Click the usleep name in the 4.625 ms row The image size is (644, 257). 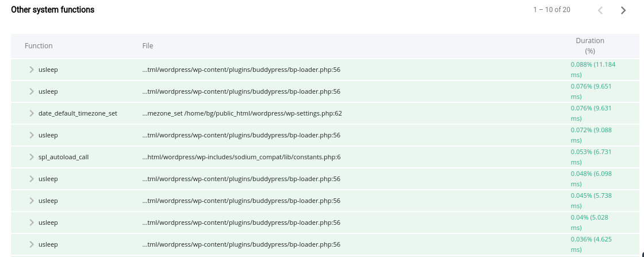pos(48,244)
